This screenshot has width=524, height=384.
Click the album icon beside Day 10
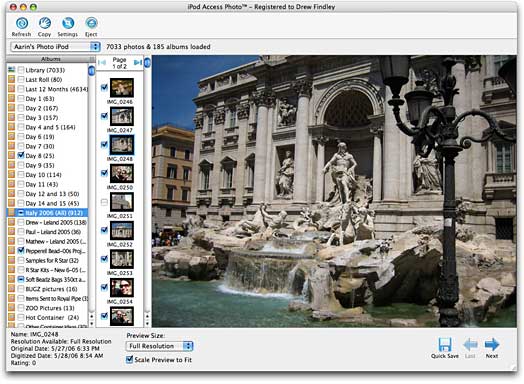pyautogui.click(x=12, y=175)
